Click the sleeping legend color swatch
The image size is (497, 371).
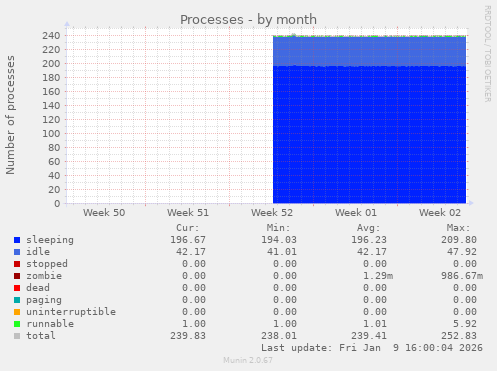(17, 240)
